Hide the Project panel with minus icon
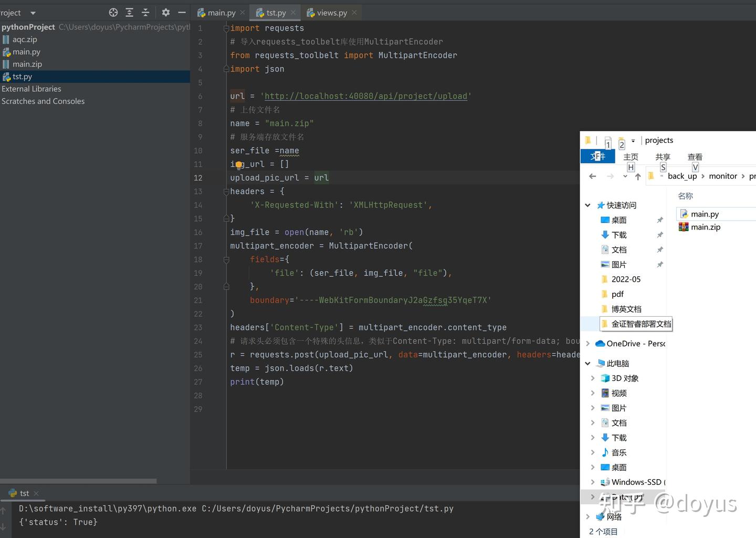 182,13
